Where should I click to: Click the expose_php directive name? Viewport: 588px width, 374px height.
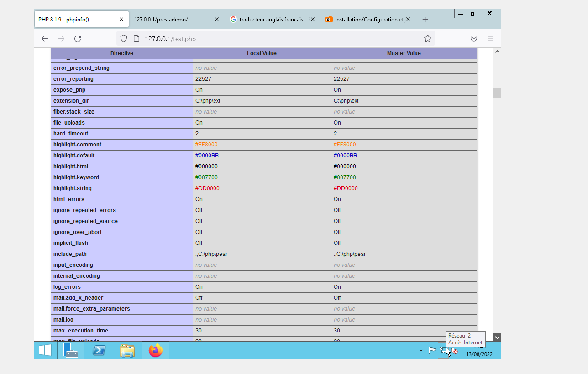[69, 90]
